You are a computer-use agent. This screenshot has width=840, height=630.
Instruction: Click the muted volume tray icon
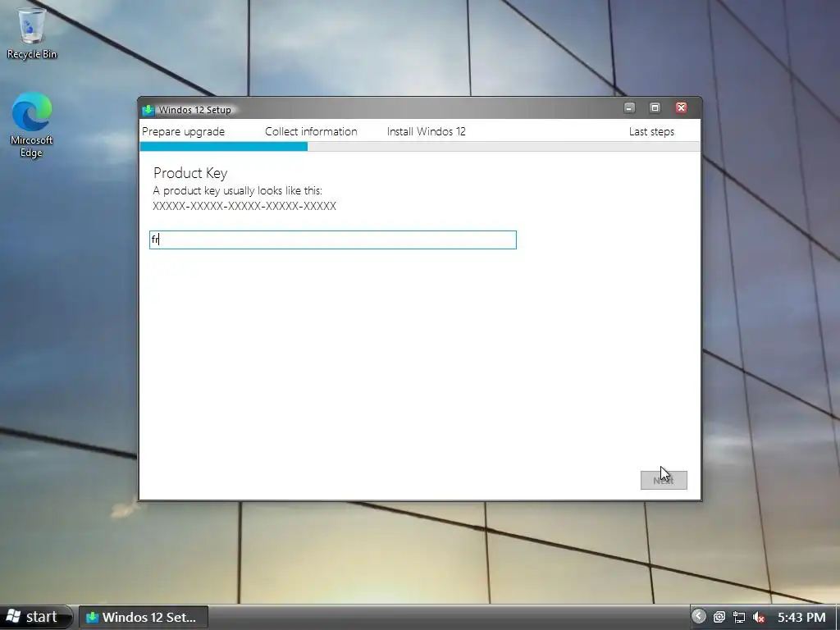click(759, 617)
